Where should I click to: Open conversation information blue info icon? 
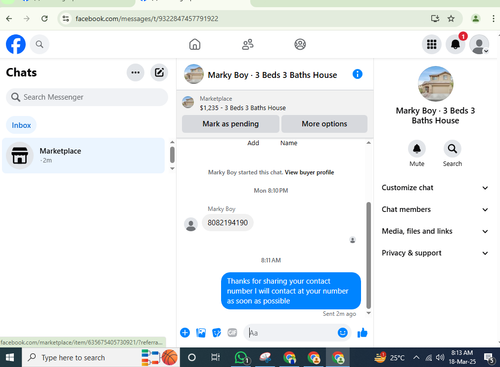coord(357,74)
